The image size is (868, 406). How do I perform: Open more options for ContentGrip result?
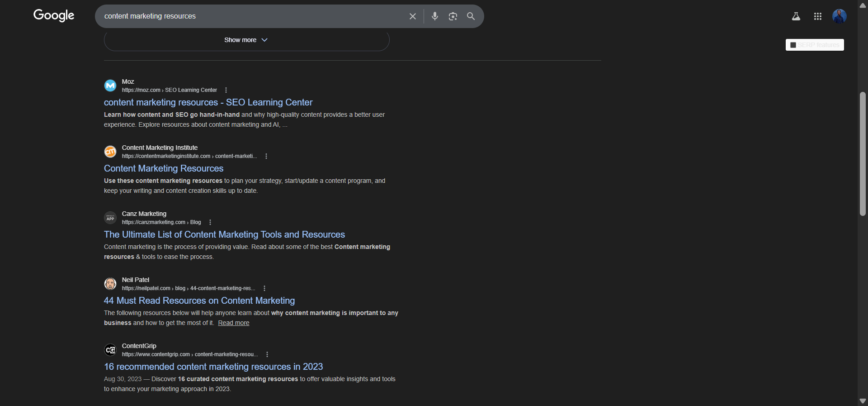click(x=267, y=354)
